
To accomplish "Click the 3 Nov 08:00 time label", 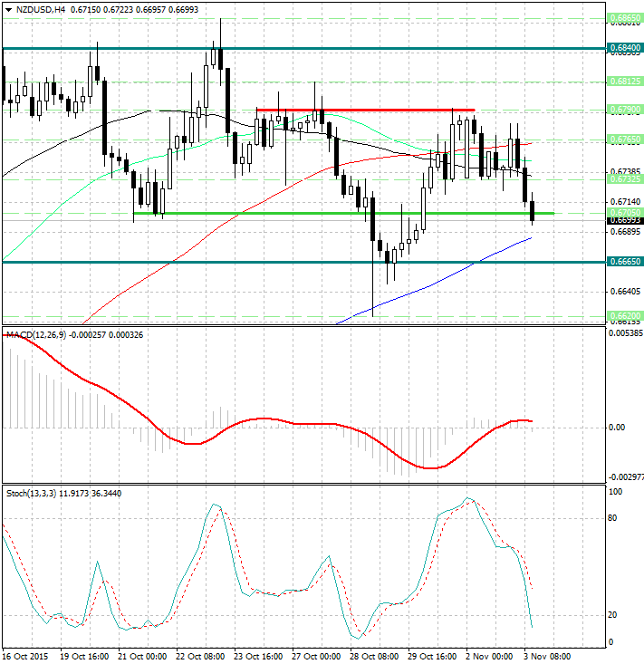I will pos(547,657).
